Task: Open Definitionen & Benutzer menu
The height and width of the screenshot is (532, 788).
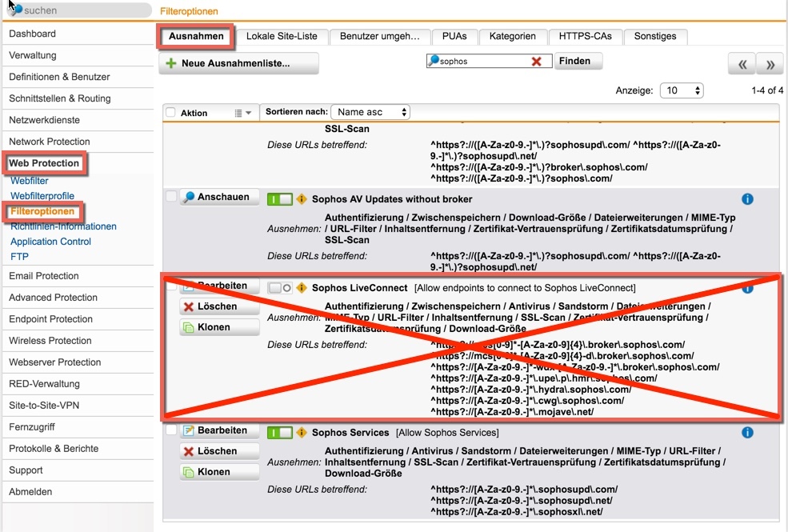Action: tap(78, 77)
